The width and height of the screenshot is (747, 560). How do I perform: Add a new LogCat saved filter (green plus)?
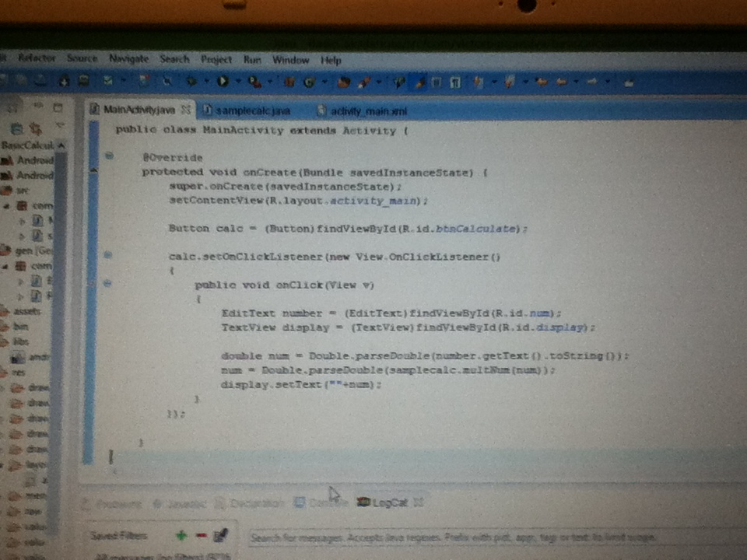[x=181, y=536]
